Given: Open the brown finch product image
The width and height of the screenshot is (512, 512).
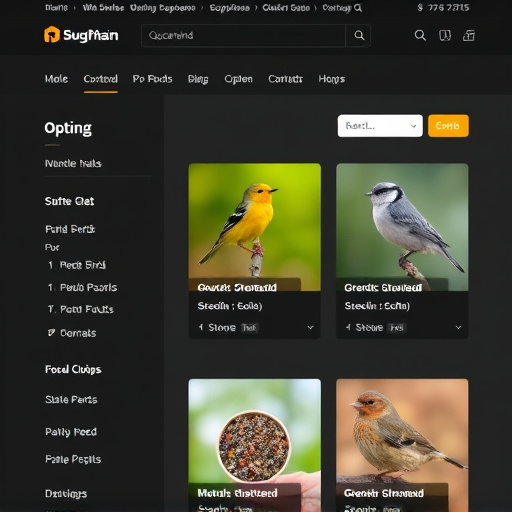Looking at the screenshot, I should (x=402, y=445).
